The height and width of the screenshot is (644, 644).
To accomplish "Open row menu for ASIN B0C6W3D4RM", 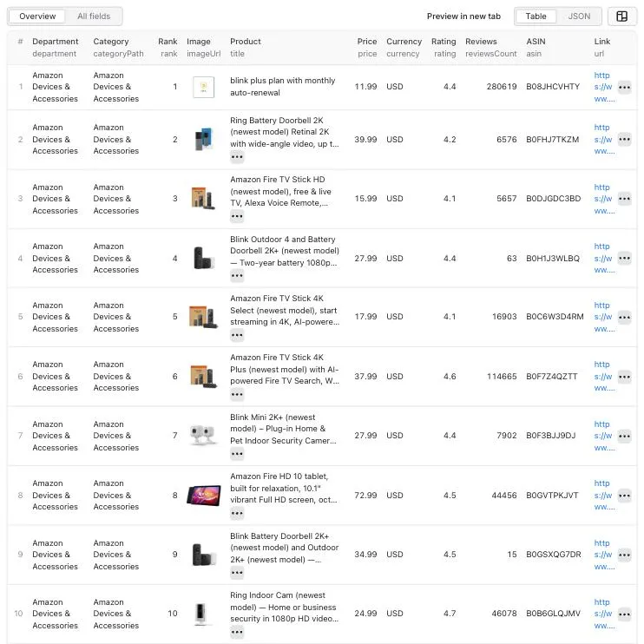I will (x=624, y=317).
